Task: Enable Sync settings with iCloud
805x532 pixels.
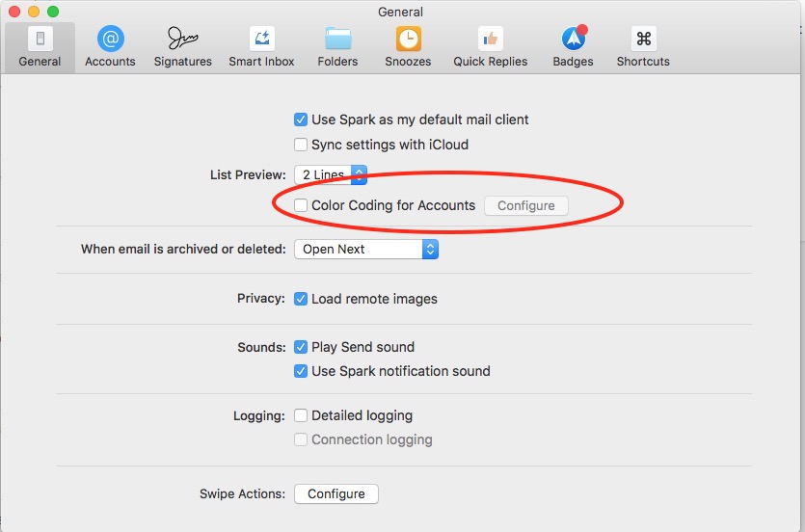Action: tap(301, 145)
